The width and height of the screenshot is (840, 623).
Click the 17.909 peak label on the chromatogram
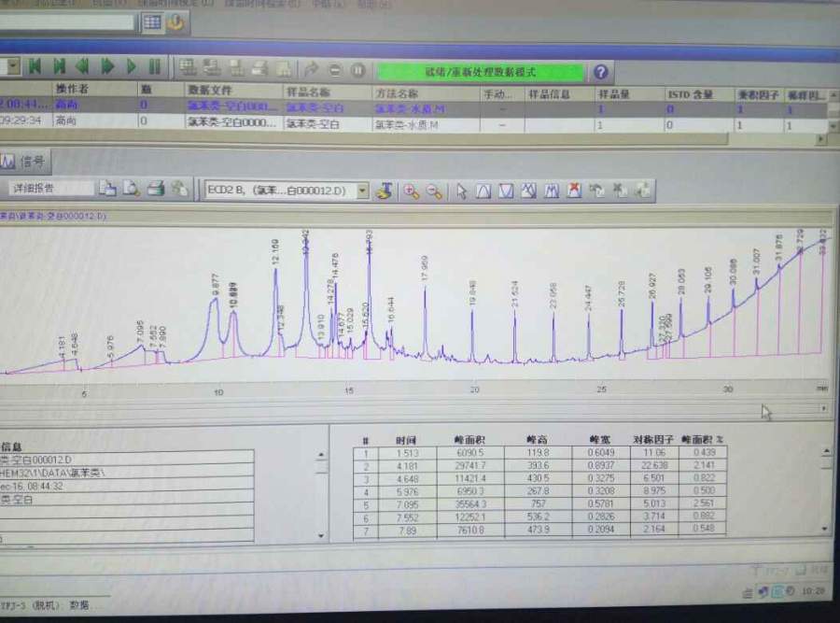(425, 269)
